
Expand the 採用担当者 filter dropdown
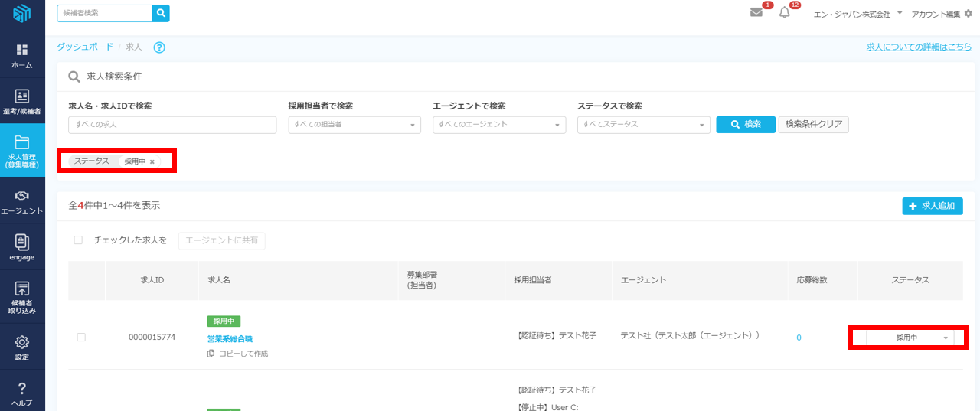tap(354, 125)
